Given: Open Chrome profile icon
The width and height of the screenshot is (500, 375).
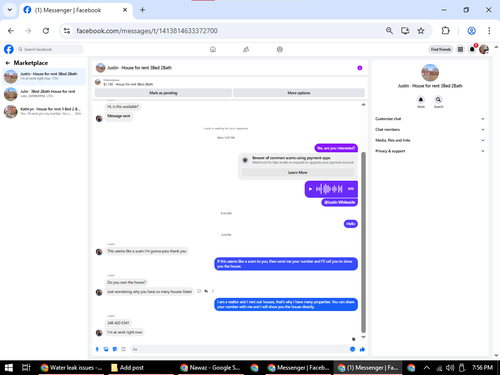Looking at the screenshot, I should (x=471, y=31).
